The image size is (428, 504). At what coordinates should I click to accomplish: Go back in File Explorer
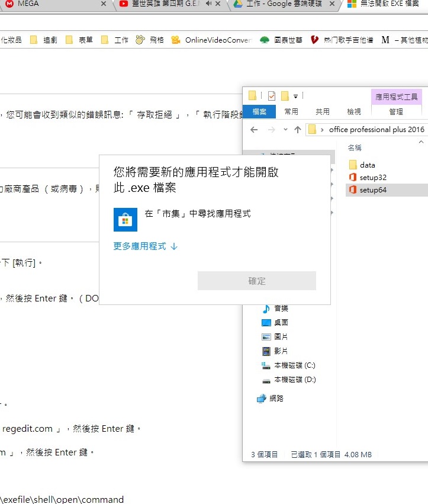(254, 130)
